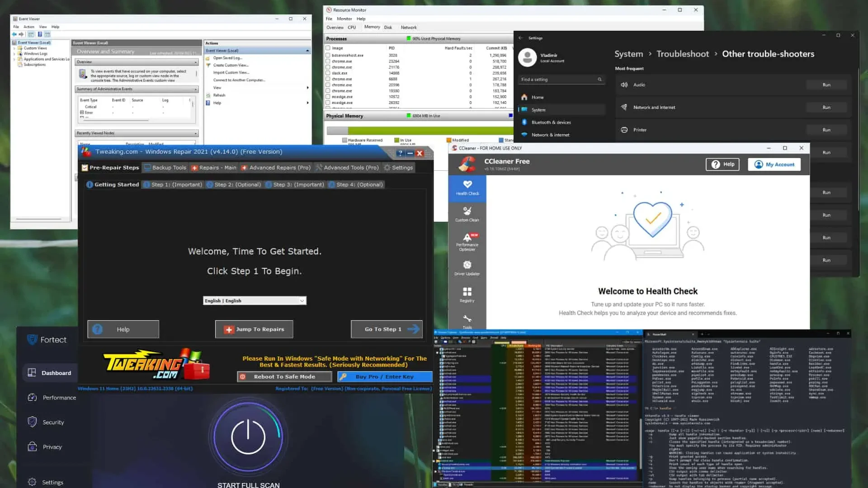Image resolution: width=868 pixels, height=488 pixels.
Task: Go to Fortect Performance section
Action: pos(52,398)
